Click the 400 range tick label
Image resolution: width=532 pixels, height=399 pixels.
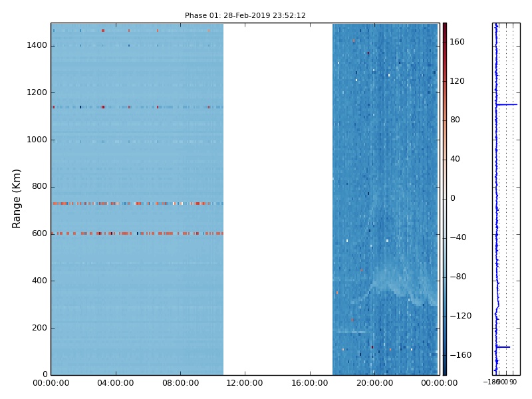coord(39,281)
